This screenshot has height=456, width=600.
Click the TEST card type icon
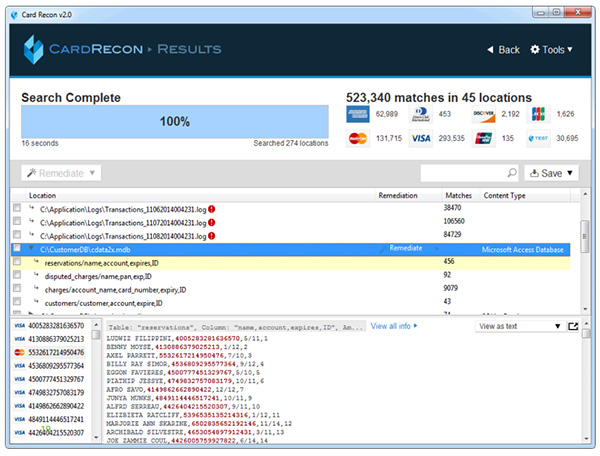(x=538, y=138)
